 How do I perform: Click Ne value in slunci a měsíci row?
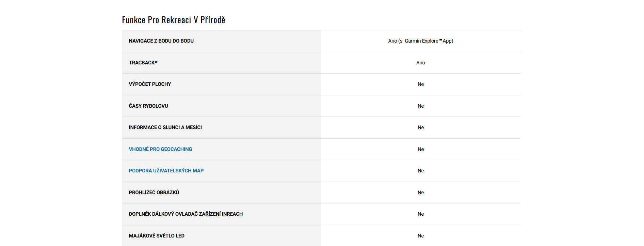pos(421,127)
